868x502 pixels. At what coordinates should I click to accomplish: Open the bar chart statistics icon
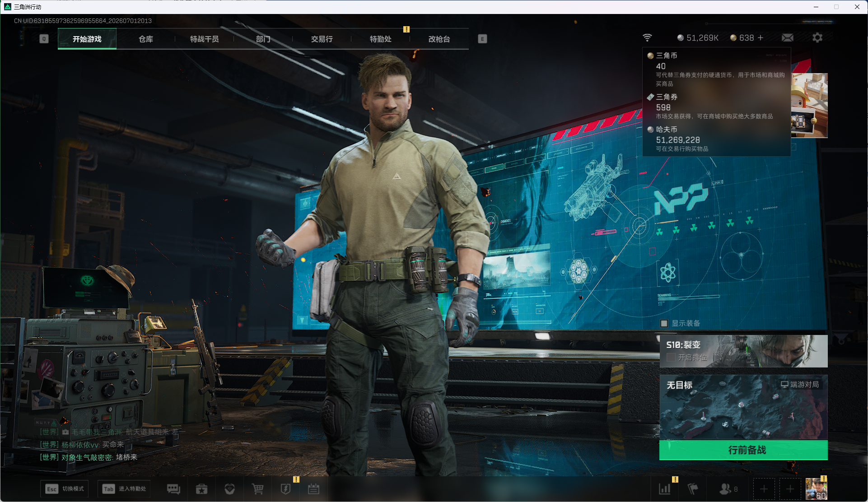pyautogui.click(x=664, y=489)
